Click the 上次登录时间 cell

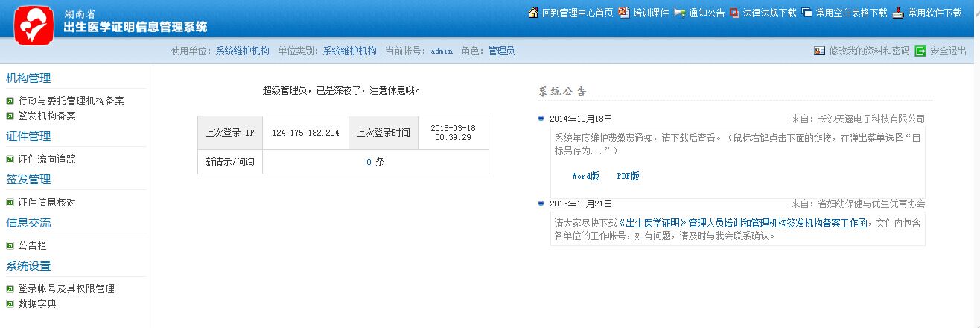pyautogui.click(x=383, y=133)
